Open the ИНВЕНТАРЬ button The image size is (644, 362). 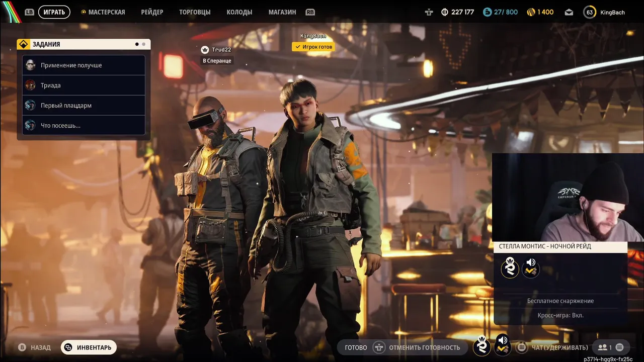[x=89, y=347]
